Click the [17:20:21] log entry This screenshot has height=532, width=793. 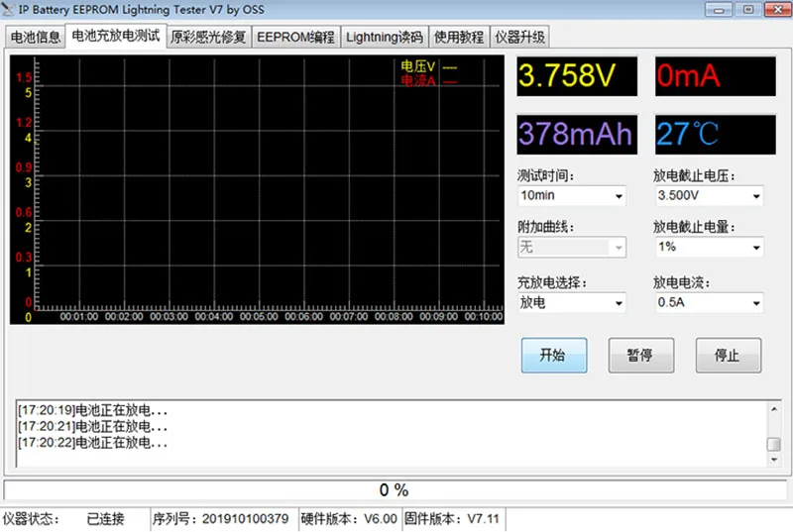point(92,426)
